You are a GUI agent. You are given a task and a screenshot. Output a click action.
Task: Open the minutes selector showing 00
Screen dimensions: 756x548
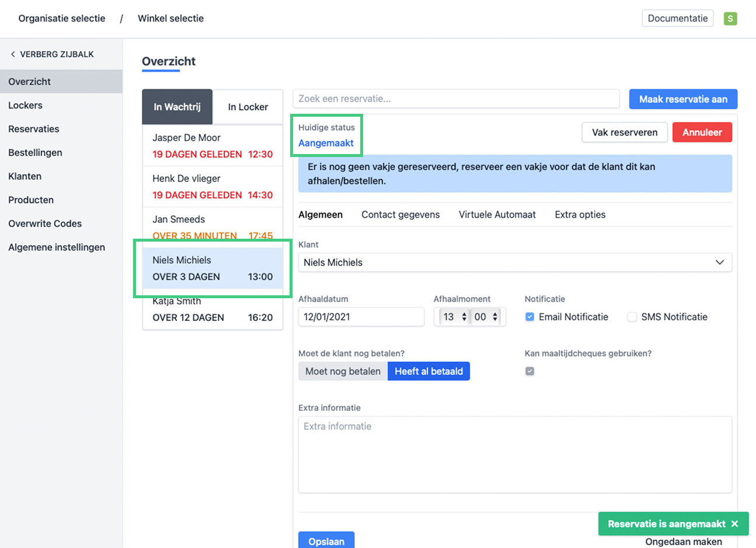pyautogui.click(x=486, y=317)
